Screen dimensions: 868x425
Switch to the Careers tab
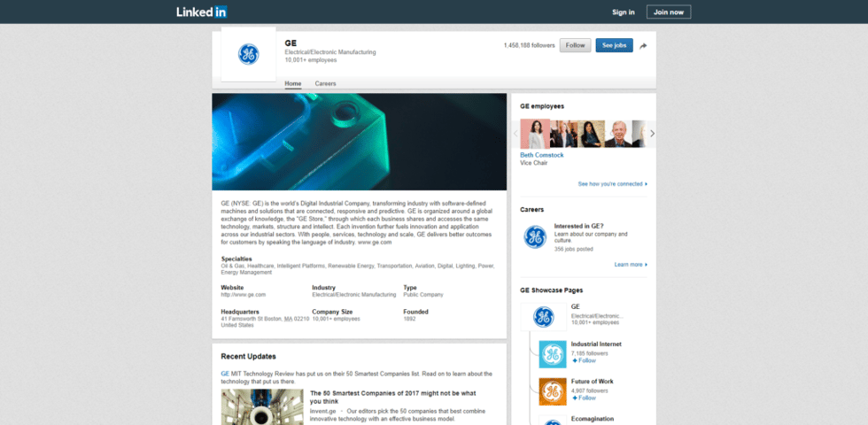[x=325, y=83]
